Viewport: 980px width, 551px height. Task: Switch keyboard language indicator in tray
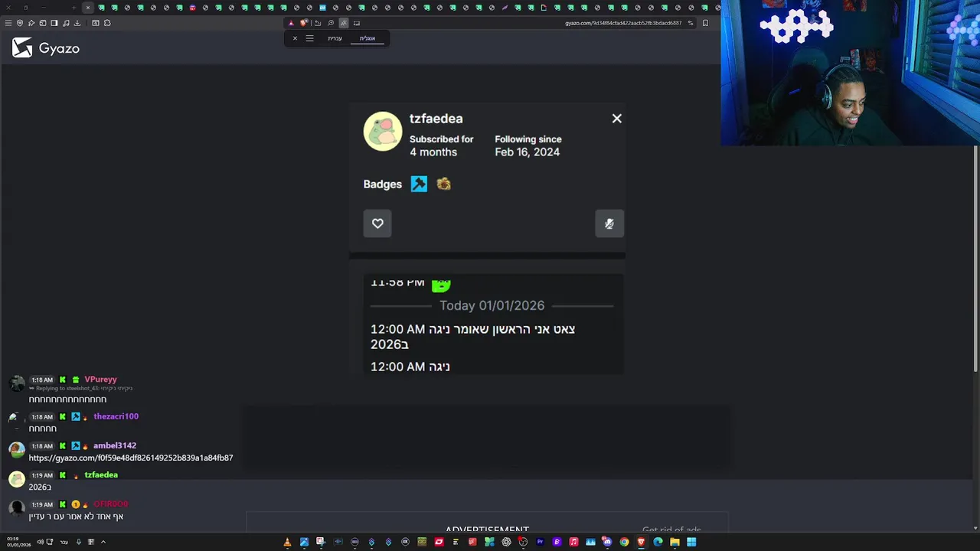[x=64, y=543]
